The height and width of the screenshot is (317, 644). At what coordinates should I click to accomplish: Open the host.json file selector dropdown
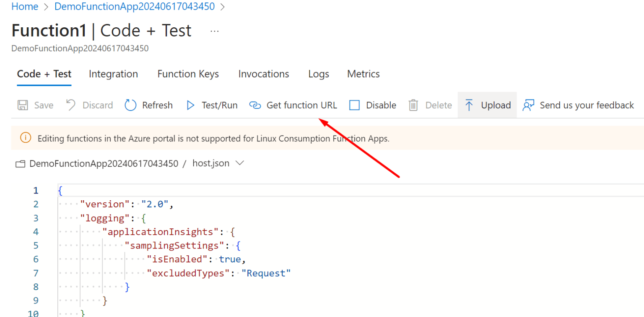[x=239, y=163]
